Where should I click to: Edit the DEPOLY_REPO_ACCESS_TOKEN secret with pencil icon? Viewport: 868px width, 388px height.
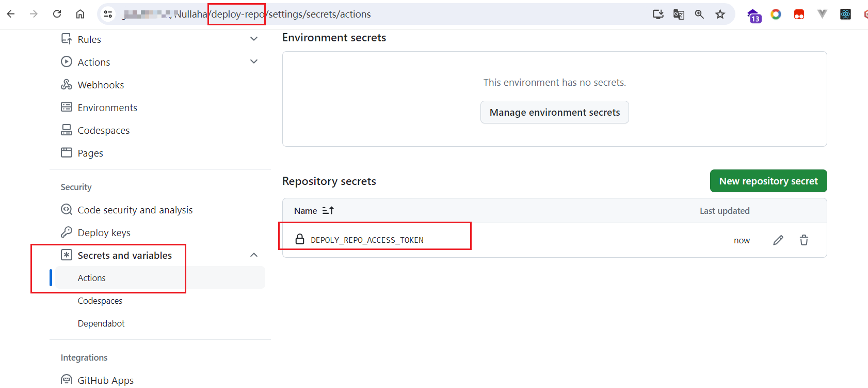point(778,240)
